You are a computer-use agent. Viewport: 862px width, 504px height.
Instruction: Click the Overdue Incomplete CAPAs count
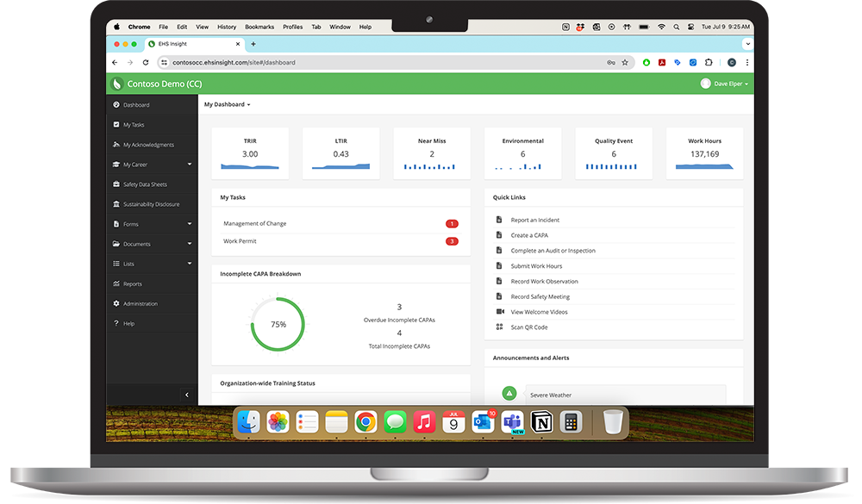tap(399, 308)
